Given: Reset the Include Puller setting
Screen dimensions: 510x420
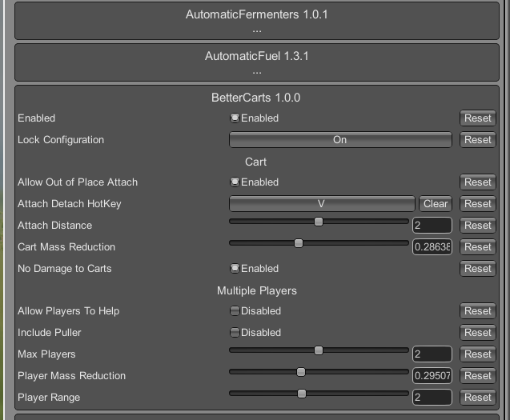Looking at the screenshot, I should 477,332.
